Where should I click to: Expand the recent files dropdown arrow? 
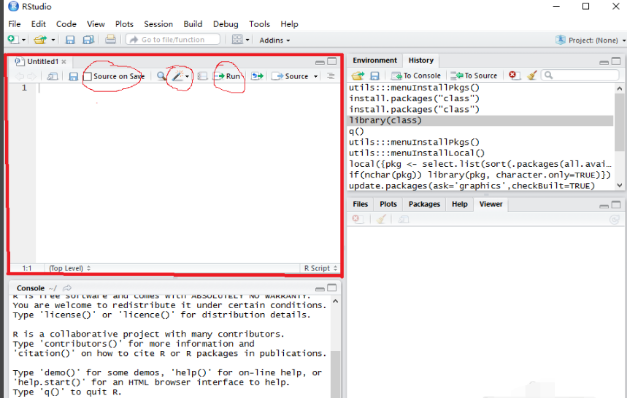tap(53, 40)
